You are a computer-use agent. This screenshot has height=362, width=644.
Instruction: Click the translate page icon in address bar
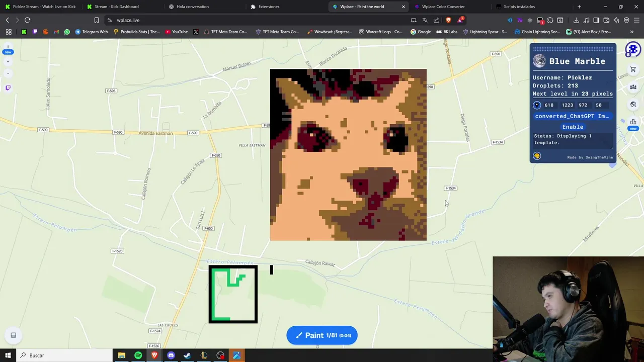pos(425,20)
